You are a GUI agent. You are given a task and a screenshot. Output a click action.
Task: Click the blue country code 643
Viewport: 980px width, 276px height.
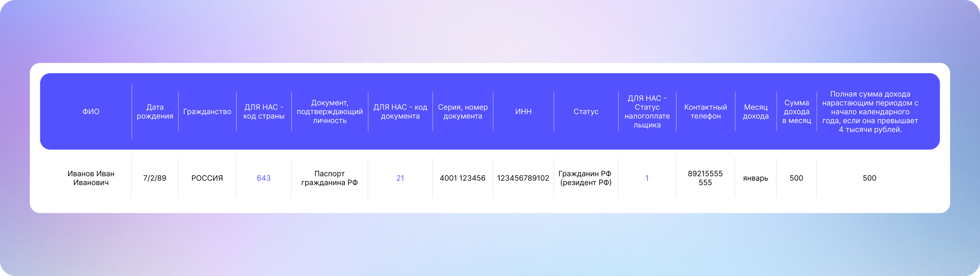coord(264,178)
